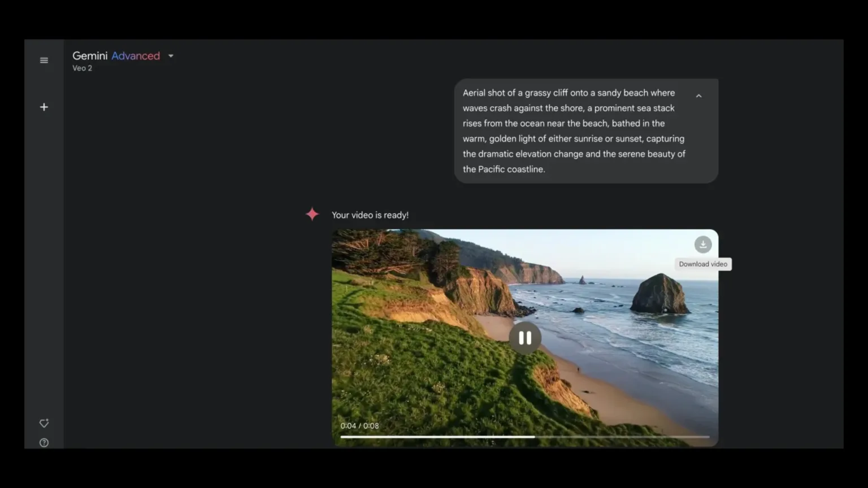Open the Help question mark icon
This screenshot has height=488, width=868.
coord(44,443)
